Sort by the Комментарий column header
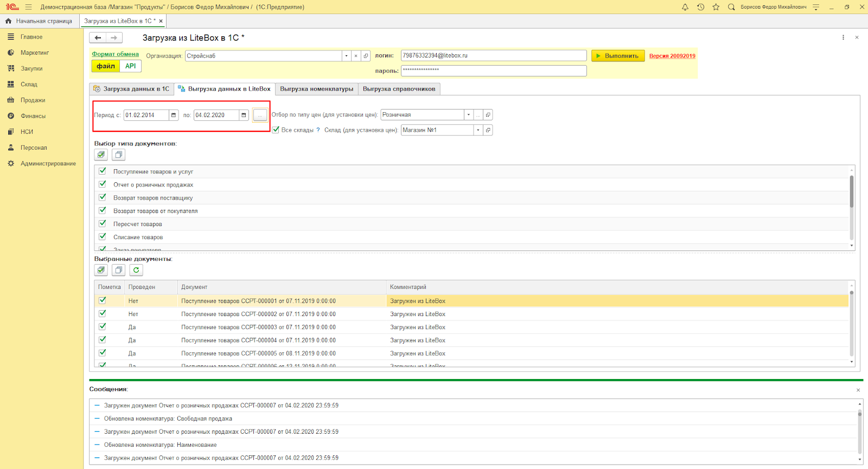868x469 pixels. [x=616, y=287]
